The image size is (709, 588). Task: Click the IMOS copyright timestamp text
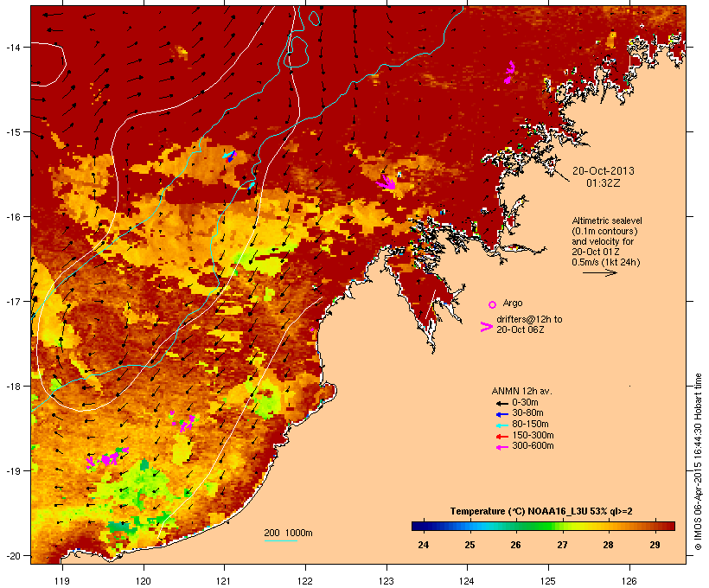tap(698, 462)
